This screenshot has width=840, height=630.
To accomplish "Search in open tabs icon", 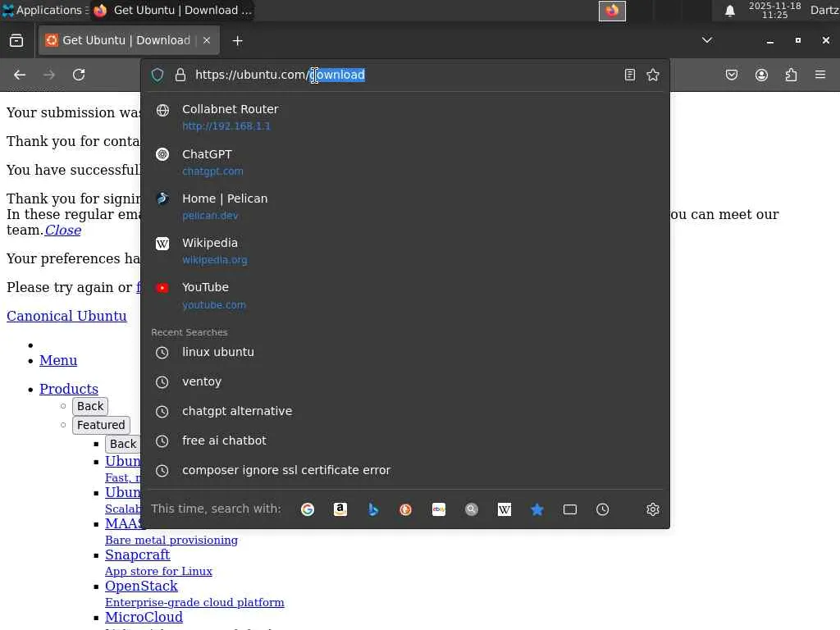I will pyautogui.click(x=570, y=509).
